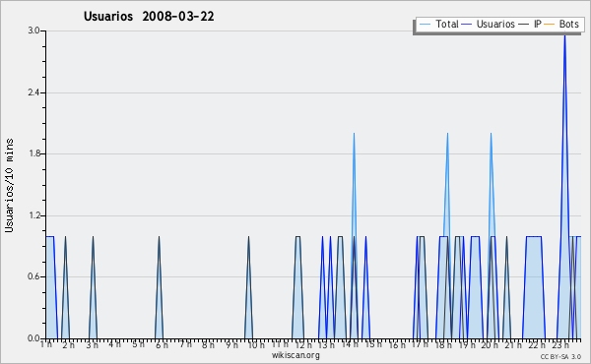
Task: Click the '17 h' x-axis label
Action: tap(420, 344)
